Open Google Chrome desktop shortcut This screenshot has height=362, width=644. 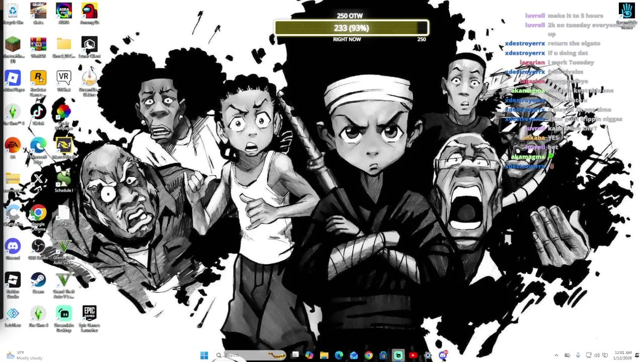click(38, 218)
